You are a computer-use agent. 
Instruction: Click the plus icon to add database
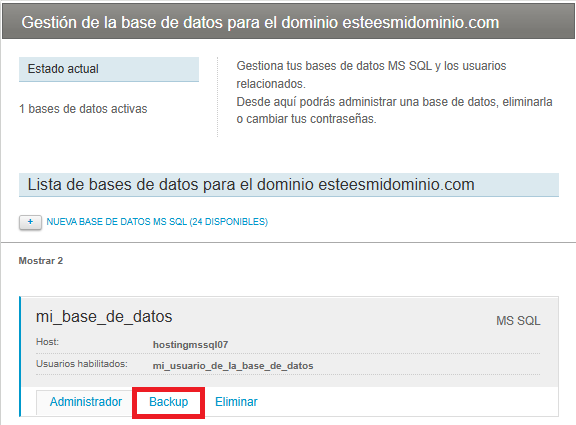(x=30, y=222)
